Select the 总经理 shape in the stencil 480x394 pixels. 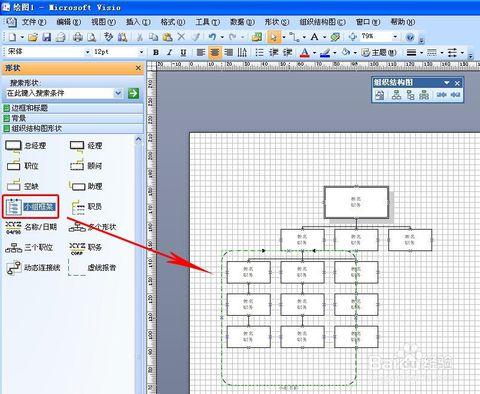(x=26, y=146)
